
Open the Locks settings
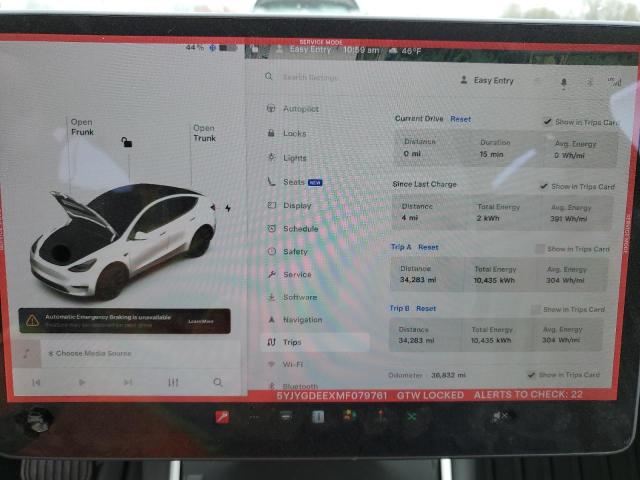point(287,133)
